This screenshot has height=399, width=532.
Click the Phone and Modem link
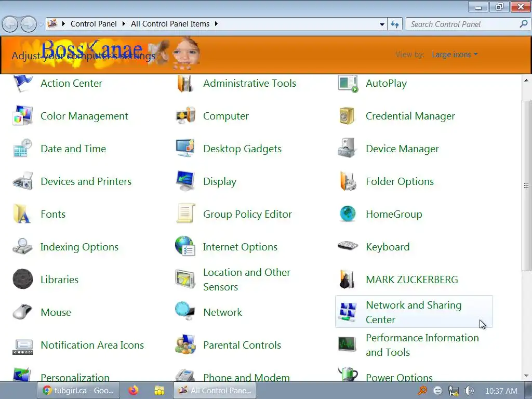(246, 377)
